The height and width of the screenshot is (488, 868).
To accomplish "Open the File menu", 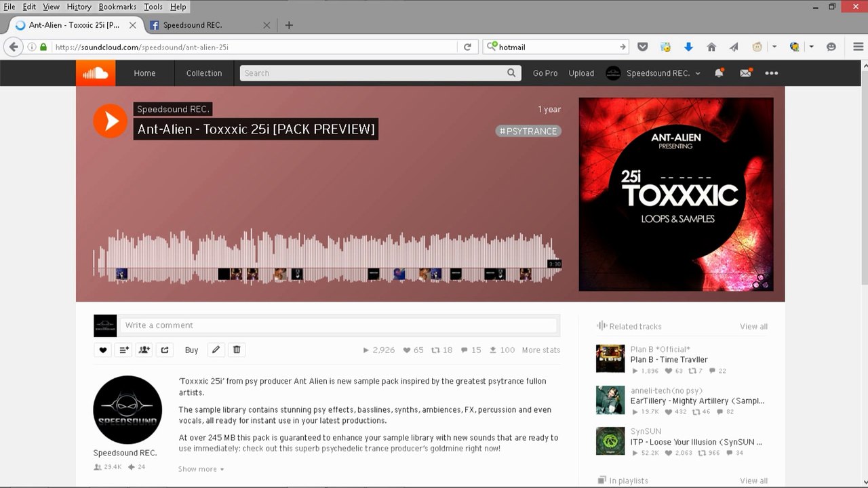I will pyautogui.click(x=9, y=7).
